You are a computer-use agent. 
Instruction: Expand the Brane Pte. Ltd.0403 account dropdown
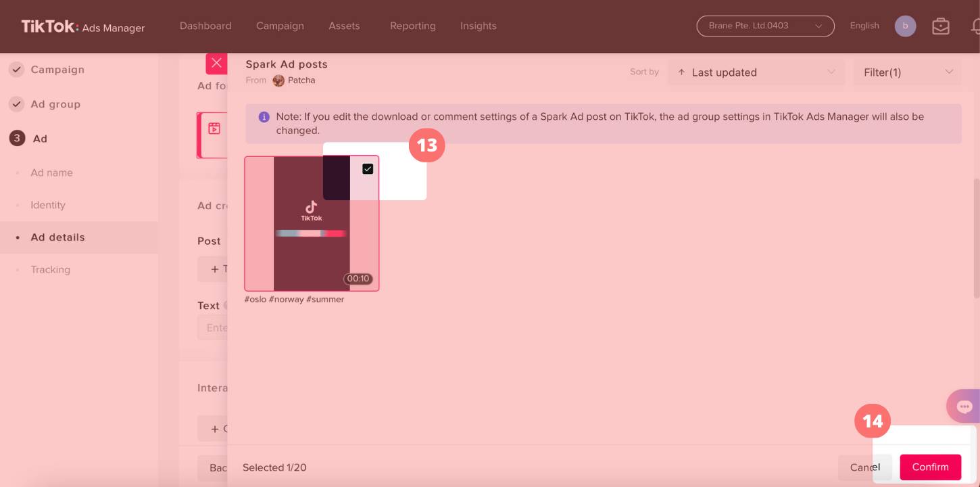tap(766, 26)
